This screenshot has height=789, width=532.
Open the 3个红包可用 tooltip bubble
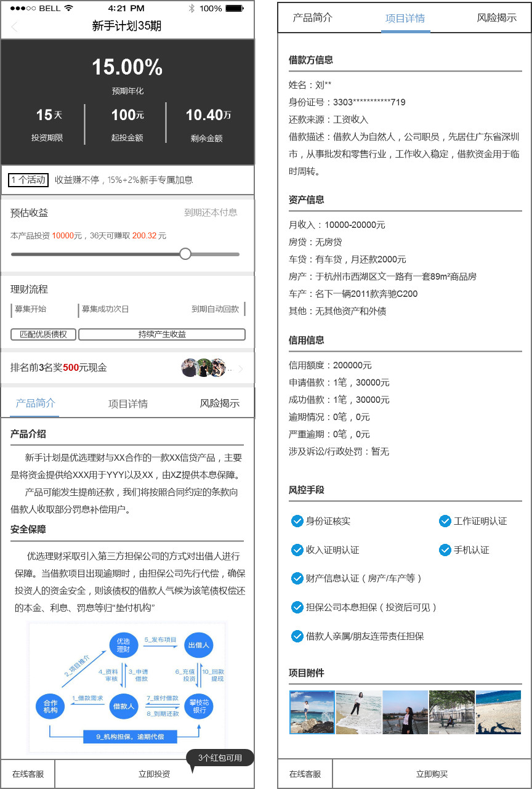tap(220, 758)
